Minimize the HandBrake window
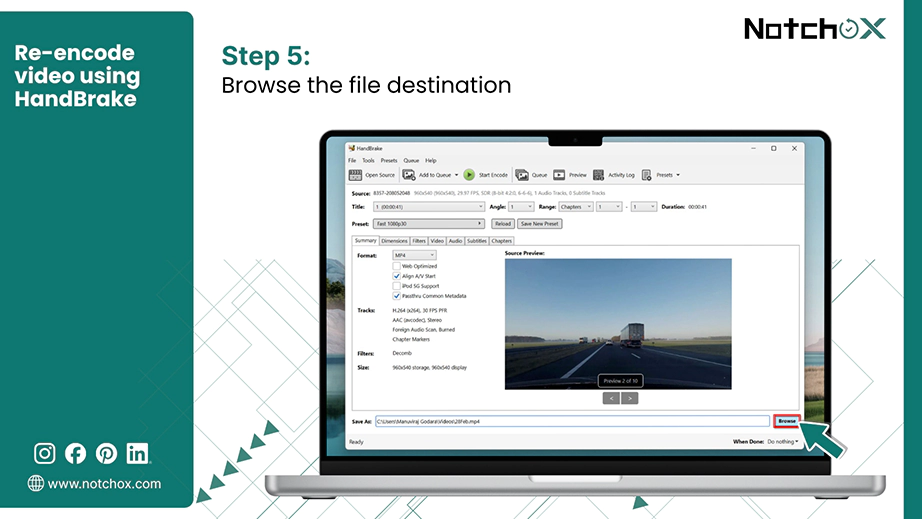The width and height of the screenshot is (922, 519). click(754, 148)
